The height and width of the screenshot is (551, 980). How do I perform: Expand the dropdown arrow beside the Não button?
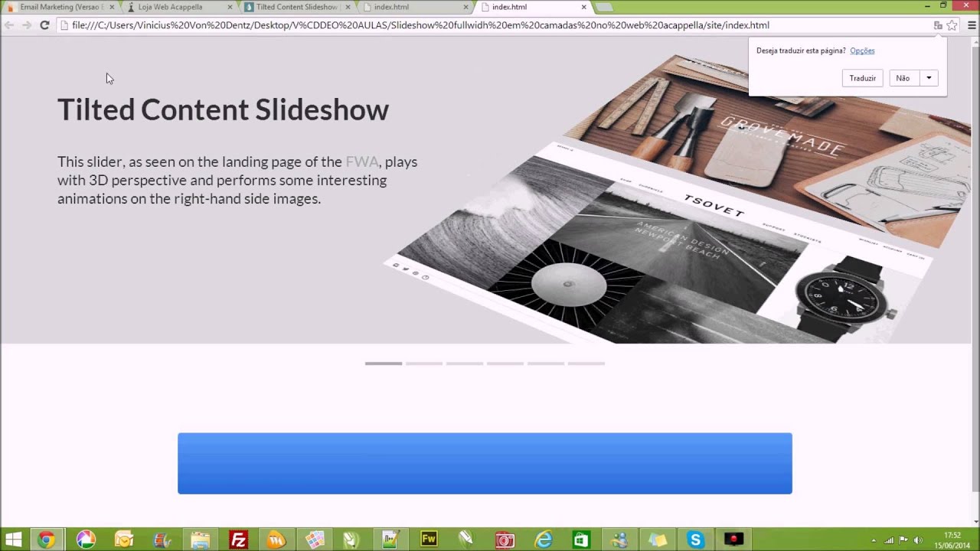click(929, 78)
